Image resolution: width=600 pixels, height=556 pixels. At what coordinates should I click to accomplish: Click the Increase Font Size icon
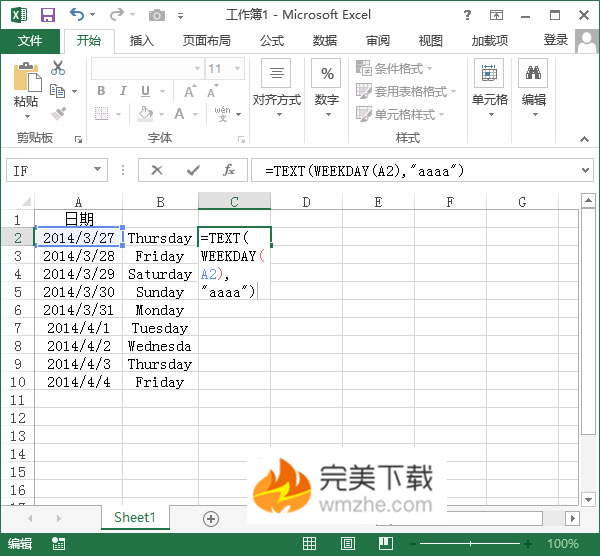pos(190,91)
